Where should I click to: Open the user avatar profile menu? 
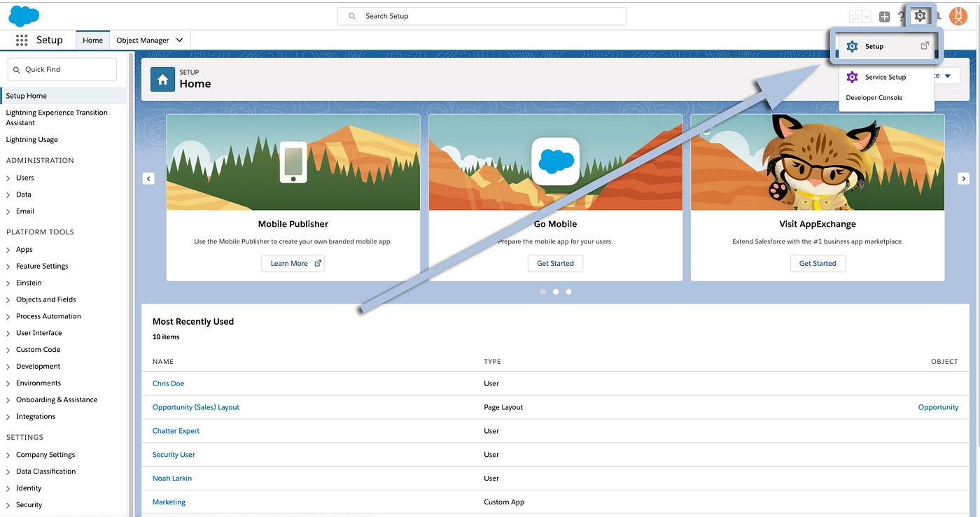pos(958,16)
